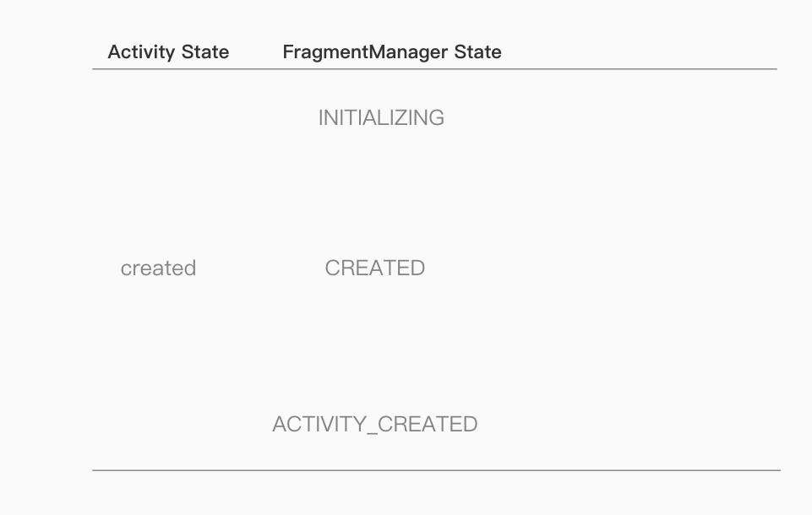Select the INITIALIZING state text
The image size is (812, 515).
[x=381, y=118]
